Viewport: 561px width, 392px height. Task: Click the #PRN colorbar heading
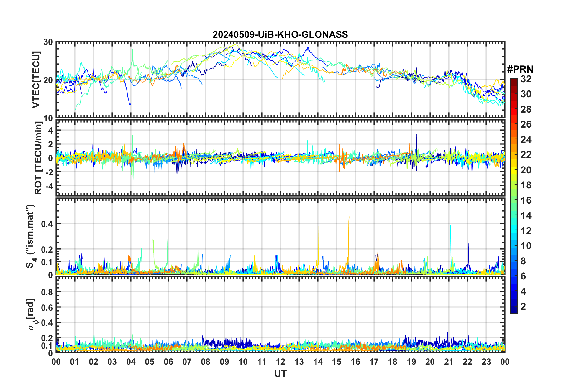pos(520,69)
